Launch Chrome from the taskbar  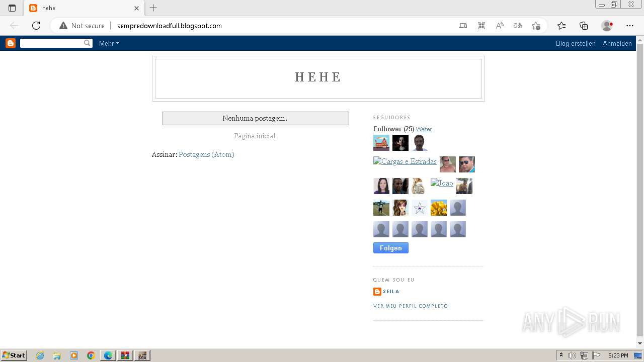tap(91, 355)
